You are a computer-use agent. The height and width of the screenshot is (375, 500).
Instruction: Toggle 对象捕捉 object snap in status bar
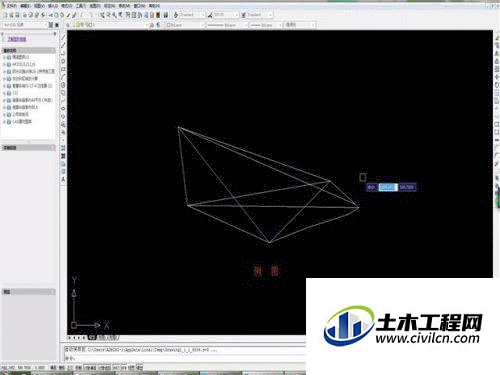click(x=90, y=368)
